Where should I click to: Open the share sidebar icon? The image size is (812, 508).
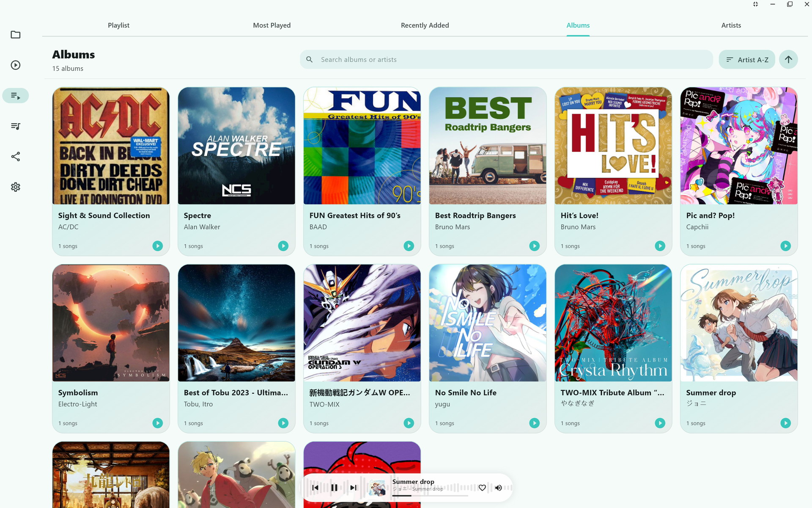point(16,157)
